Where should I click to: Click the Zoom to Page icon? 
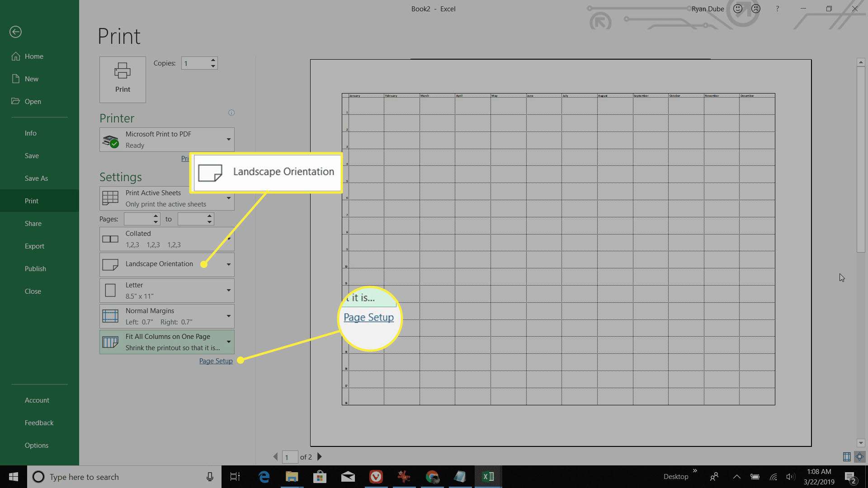point(859,457)
